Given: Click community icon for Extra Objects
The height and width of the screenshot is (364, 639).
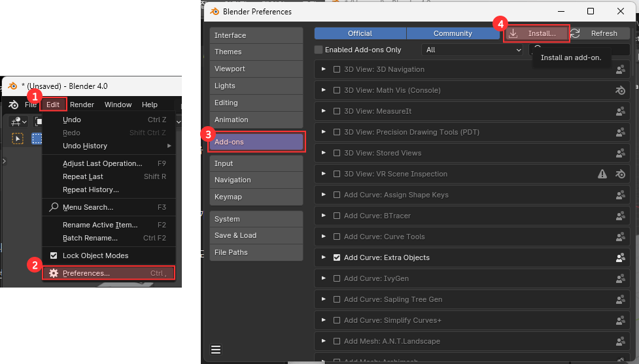Looking at the screenshot, I should 620,257.
